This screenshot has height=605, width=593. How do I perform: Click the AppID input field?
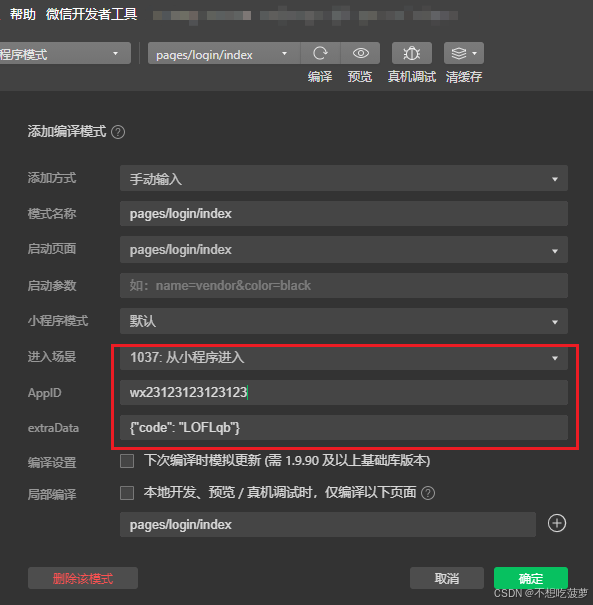coord(344,393)
